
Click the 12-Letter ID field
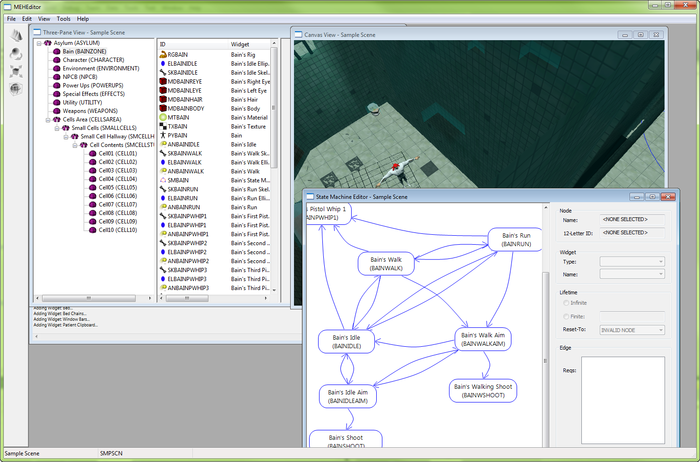pos(632,233)
